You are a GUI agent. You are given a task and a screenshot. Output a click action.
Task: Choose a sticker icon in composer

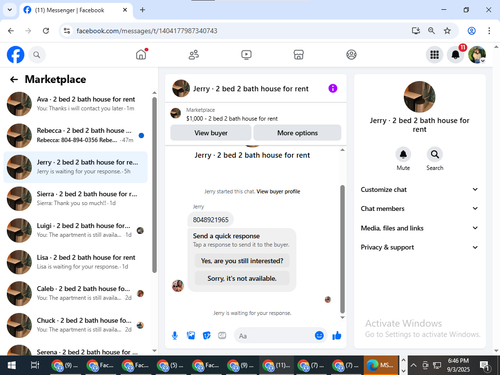click(207, 336)
